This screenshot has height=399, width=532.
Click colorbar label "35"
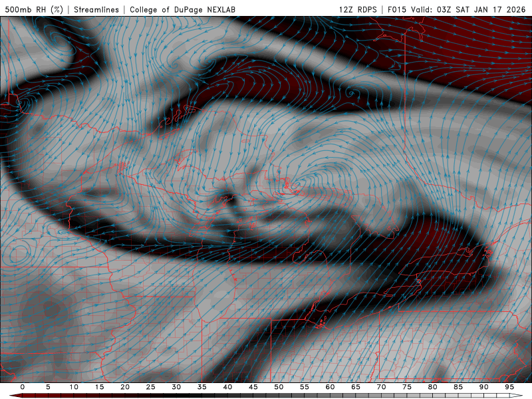(x=202, y=387)
